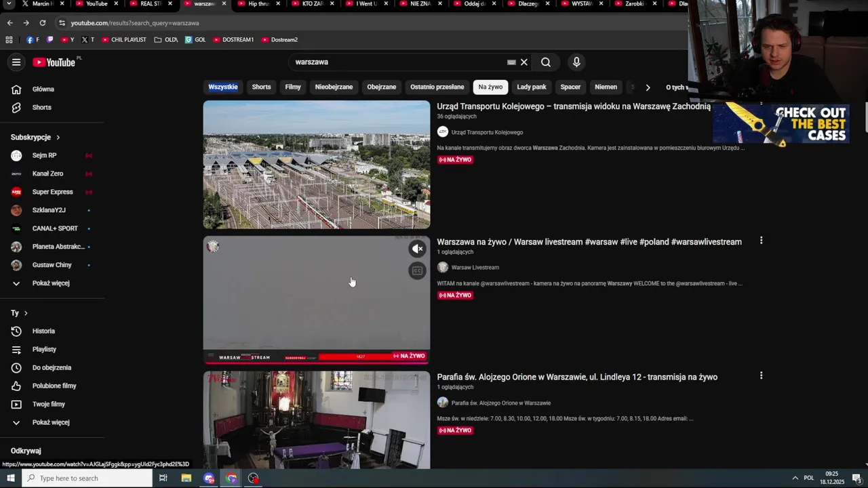The width and height of the screenshot is (868, 488).
Task: Open Urząd Transportu Kolejowego stream title
Action: tap(574, 107)
